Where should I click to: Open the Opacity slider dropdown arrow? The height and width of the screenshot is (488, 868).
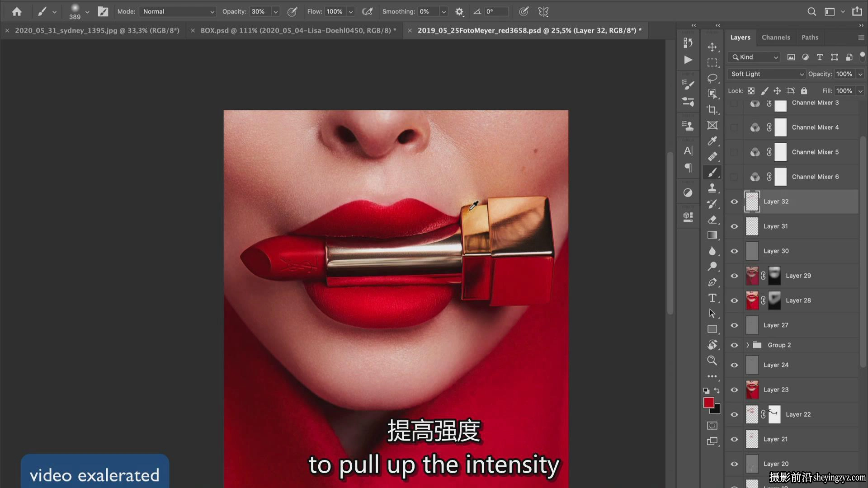pyautogui.click(x=275, y=12)
